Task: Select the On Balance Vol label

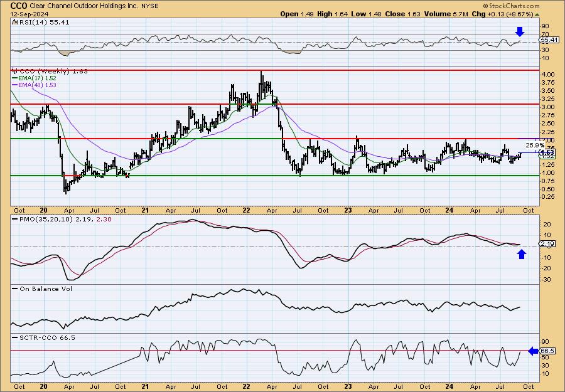Action: (x=46, y=289)
